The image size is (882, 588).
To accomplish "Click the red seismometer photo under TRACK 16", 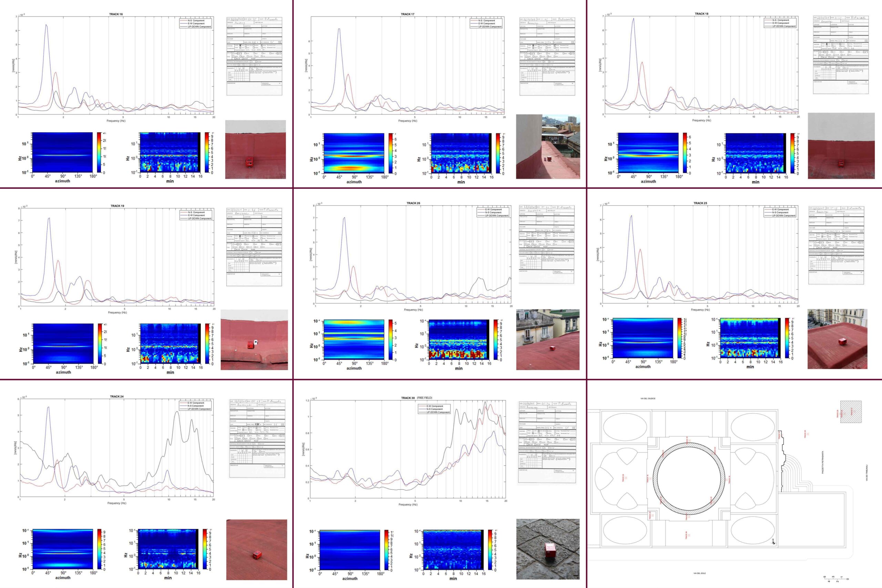I will point(255,149).
